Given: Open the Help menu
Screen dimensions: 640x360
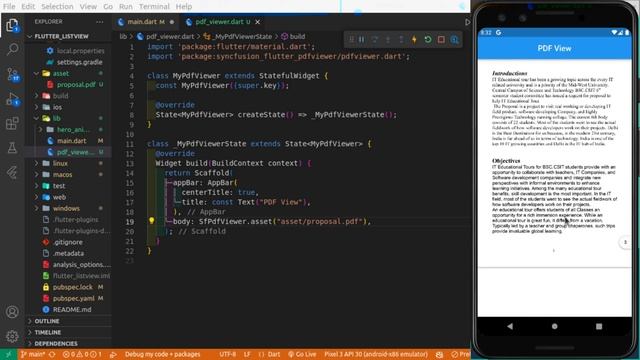Looking at the screenshot, I should pyautogui.click(x=184, y=7).
